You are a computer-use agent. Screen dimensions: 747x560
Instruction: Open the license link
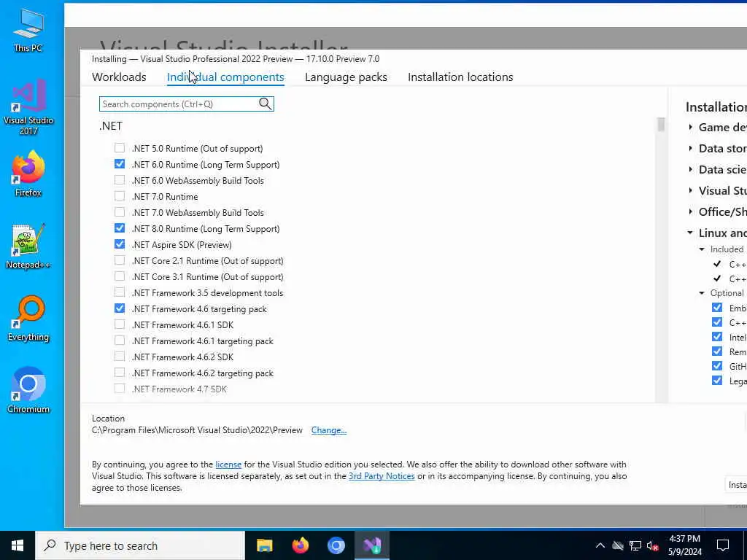228,464
